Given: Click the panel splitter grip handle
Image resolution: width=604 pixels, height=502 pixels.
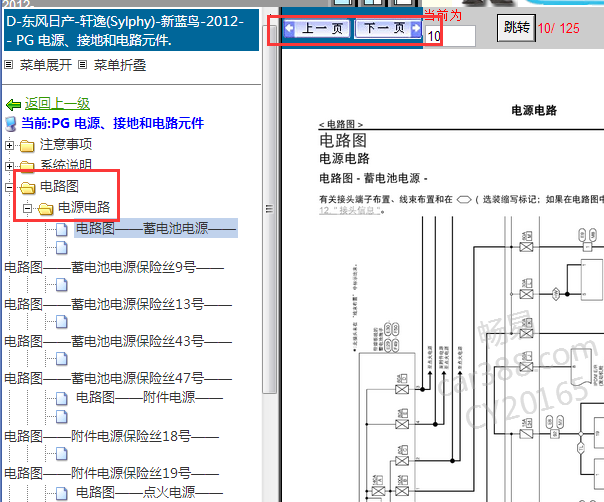Looking at the screenshot, I should [x=269, y=209].
